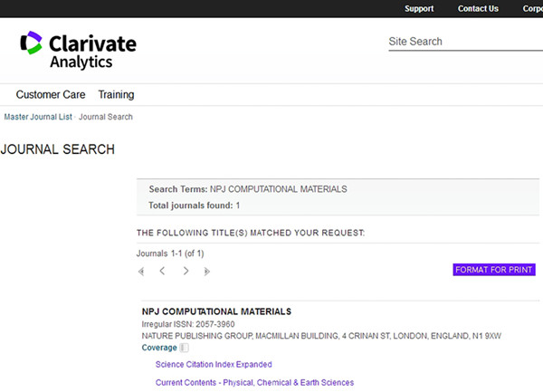Open Current Contents Physical, Chemical & Earth Sciences
Image resolution: width=543 pixels, height=392 pixels.
pos(254,382)
